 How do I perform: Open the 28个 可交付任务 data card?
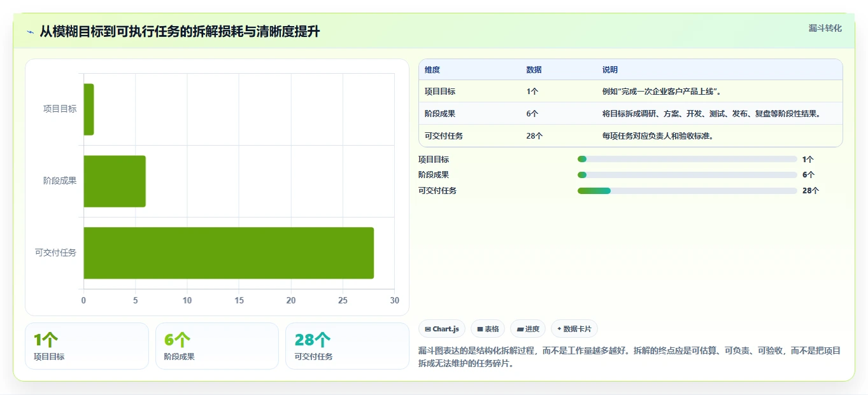[347, 346]
